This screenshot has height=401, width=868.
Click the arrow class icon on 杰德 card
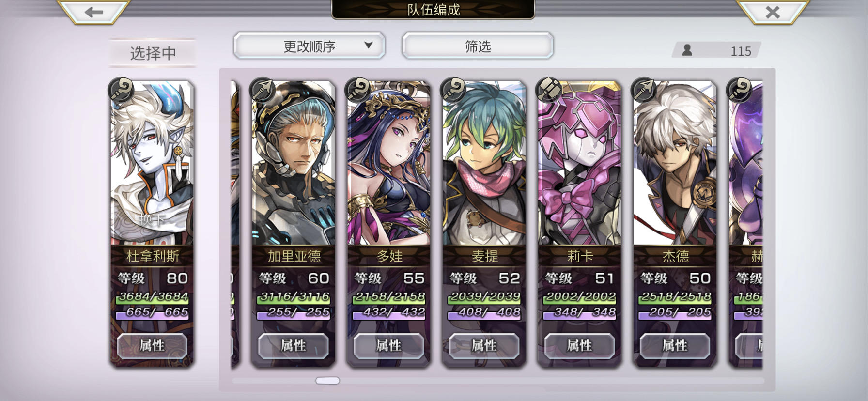coord(644,90)
